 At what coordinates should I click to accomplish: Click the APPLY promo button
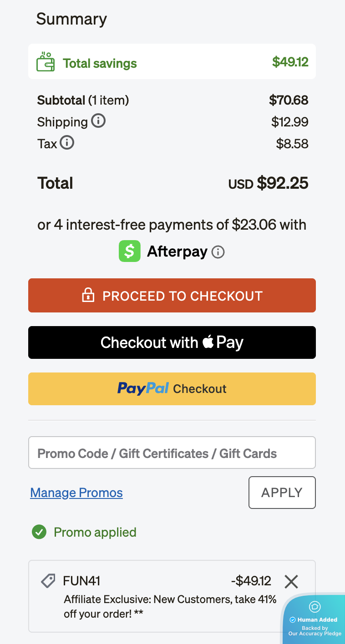click(282, 492)
